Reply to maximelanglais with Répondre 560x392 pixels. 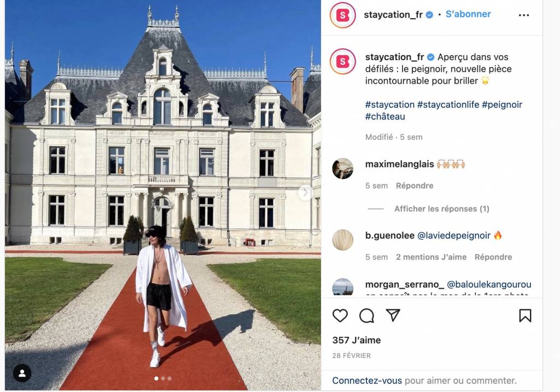(415, 186)
